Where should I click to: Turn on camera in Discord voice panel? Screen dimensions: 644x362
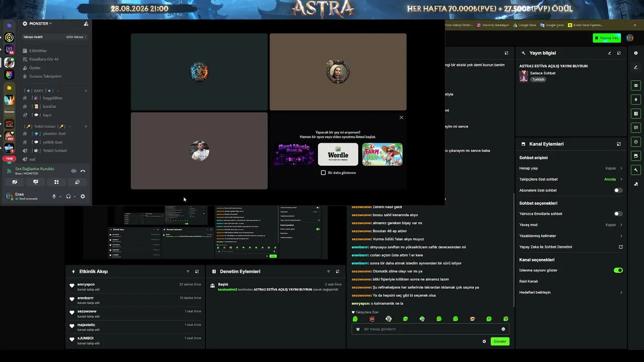coord(15,182)
